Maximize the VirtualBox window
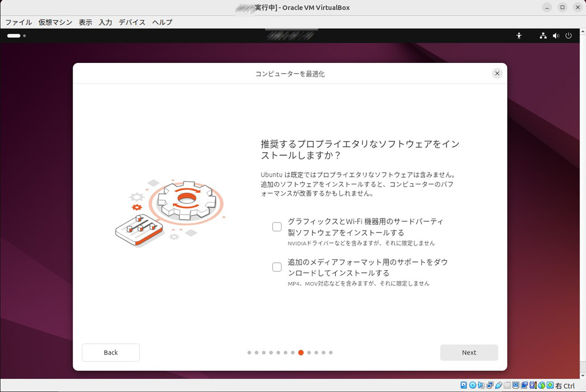This screenshot has width=586, height=392. pos(562,7)
